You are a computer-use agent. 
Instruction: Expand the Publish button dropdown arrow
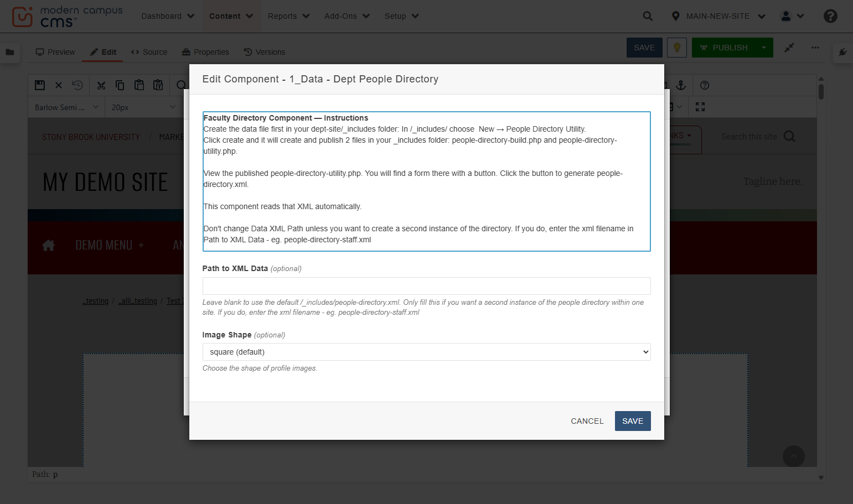coord(764,48)
